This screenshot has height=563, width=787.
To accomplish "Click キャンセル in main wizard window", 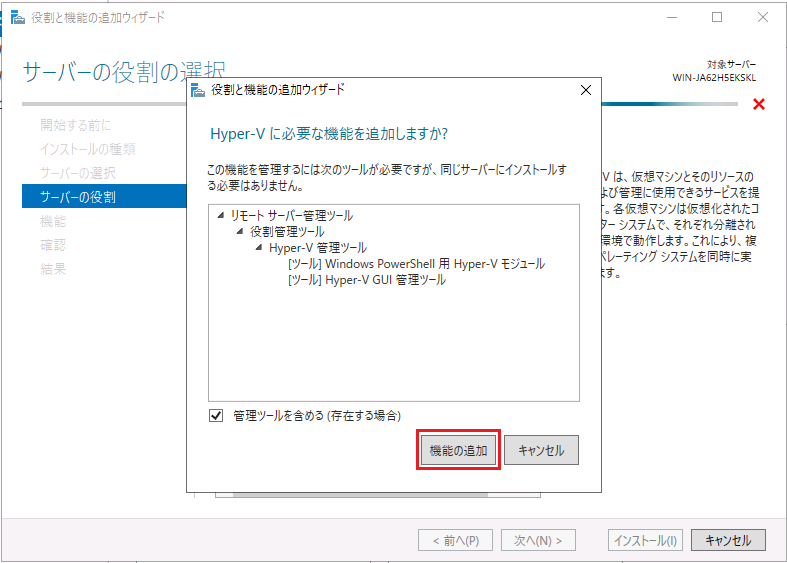I will click(728, 540).
